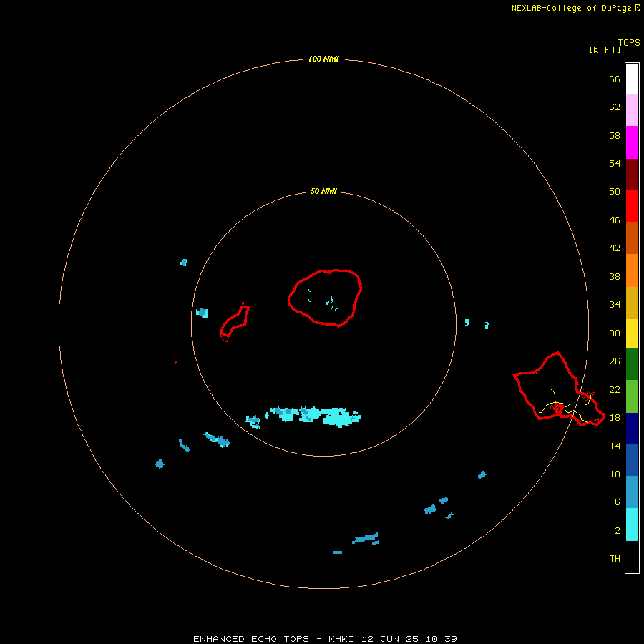
Task: Select the dark green 26 legend swatch
Action: (632, 364)
